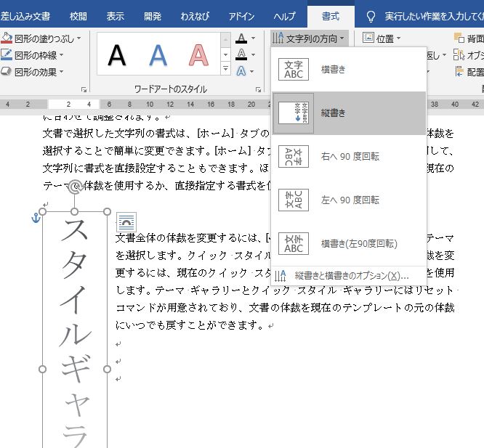Image resolution: width=484 pixels, height=448 pixels.
Task: Click the text box rotation handle
Action: click(74, 187)
